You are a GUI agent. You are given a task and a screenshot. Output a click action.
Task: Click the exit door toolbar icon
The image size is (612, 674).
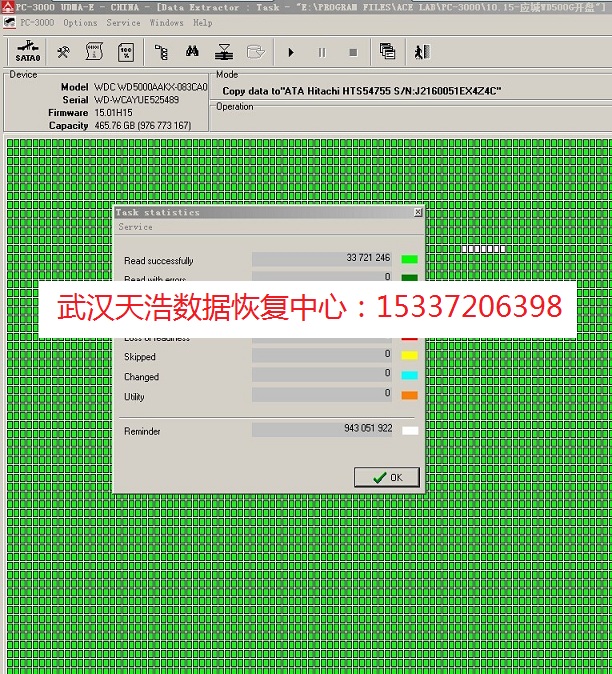(x=422, y=51)
